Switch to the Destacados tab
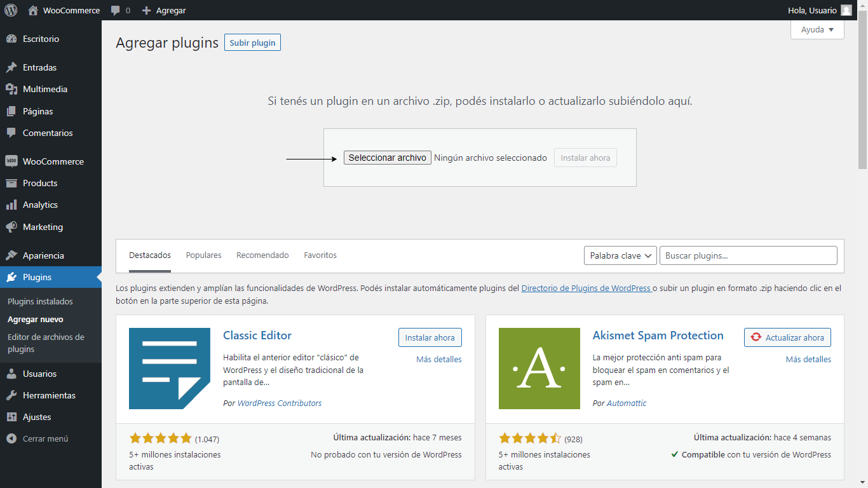 click(x=150, y=255)
